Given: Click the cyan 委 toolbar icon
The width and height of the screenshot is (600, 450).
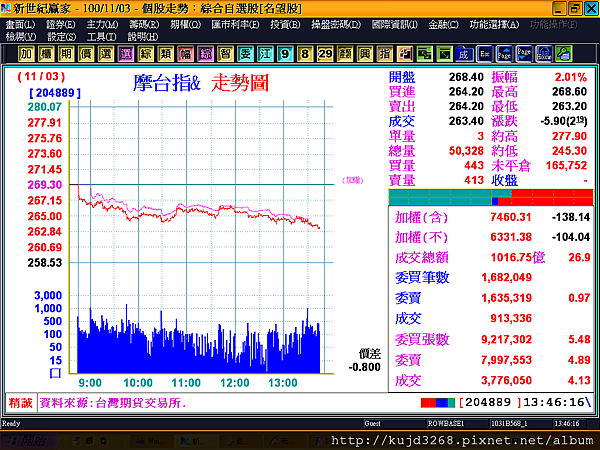Looking at the screenshot, I should pos(245,54).
